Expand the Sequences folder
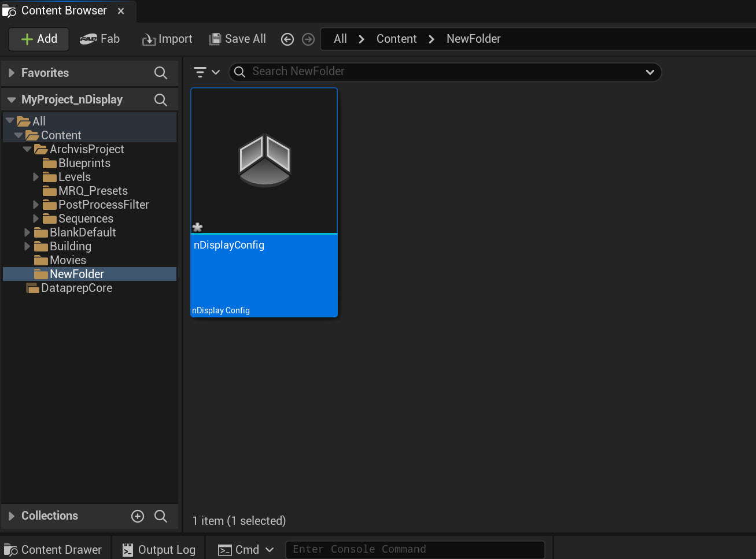 (36, 219)
